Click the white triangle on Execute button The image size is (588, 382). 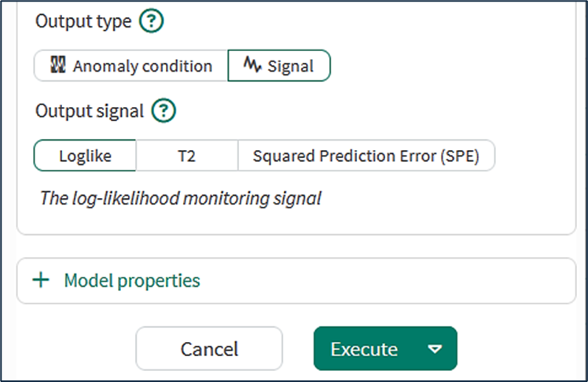(x=435, y=349)
